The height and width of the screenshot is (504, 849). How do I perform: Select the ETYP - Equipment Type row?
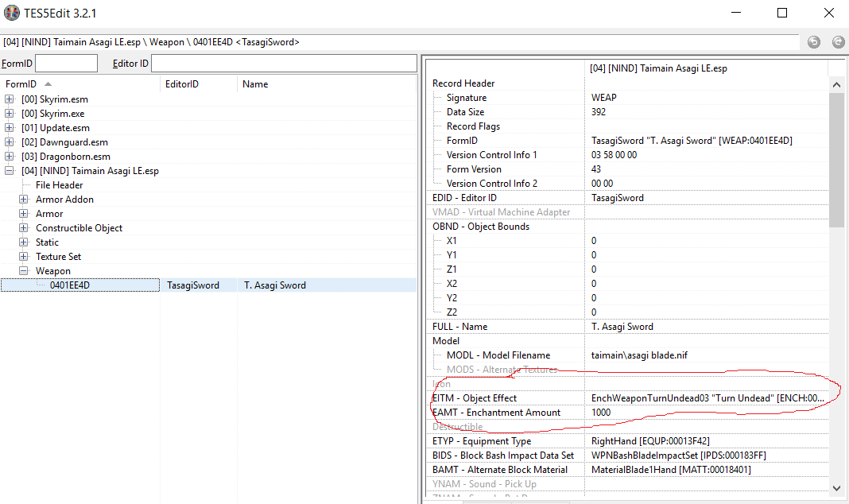pos(626,441)
